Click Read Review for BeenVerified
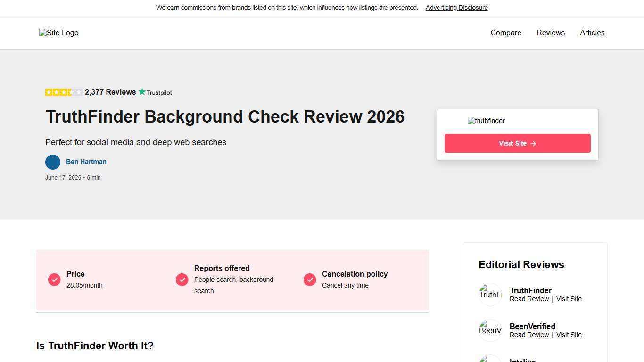644x362 pixels. click(x=529, y=335)
